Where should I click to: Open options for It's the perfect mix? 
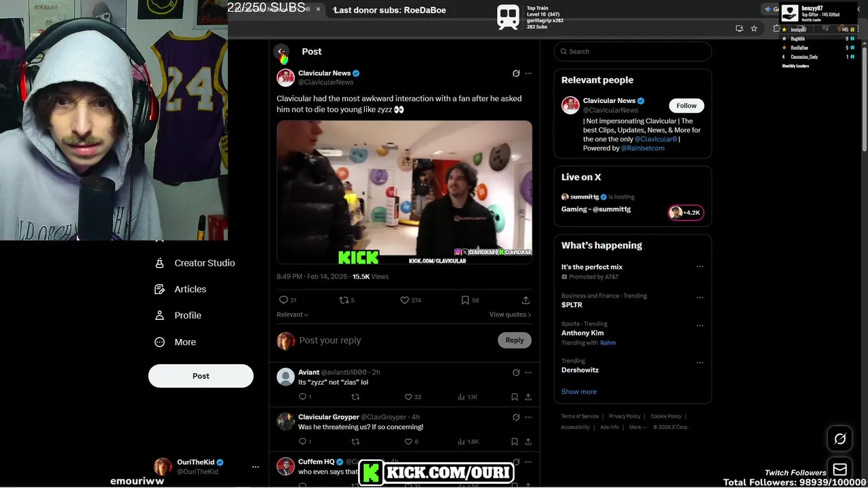[700, 266]
